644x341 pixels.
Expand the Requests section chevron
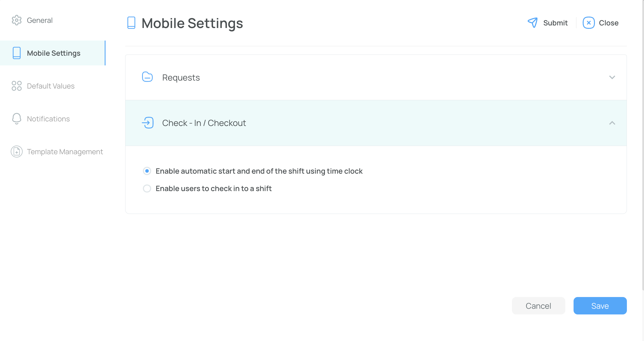[x=612, y=77]
